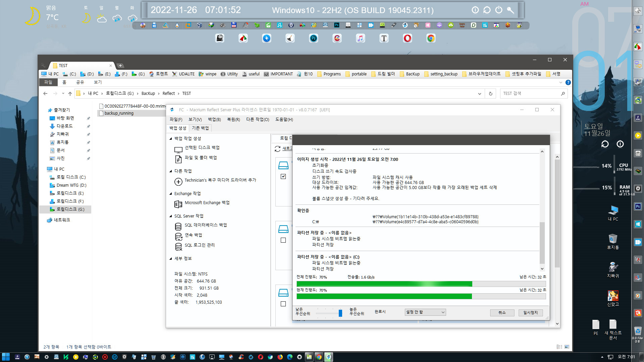The height and width of the screenshot is (362, 644).
Task: Open the 완료시 action dropdown
Action: [425, 312]
